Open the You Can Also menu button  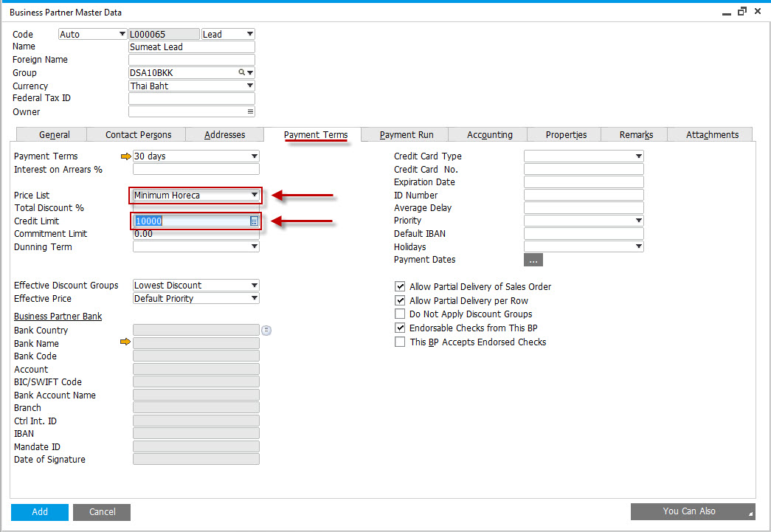(693, 511)
